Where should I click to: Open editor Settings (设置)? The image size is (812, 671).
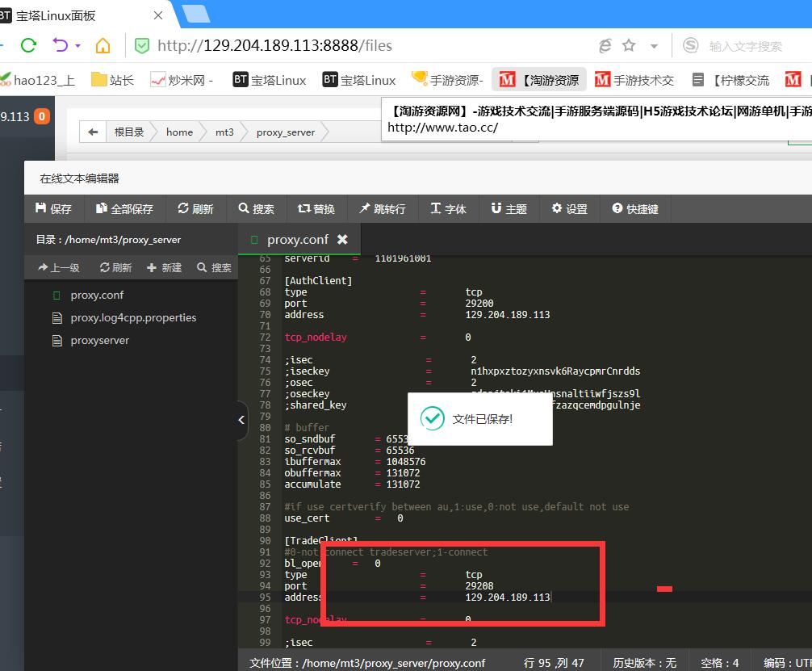click(569, 208)
